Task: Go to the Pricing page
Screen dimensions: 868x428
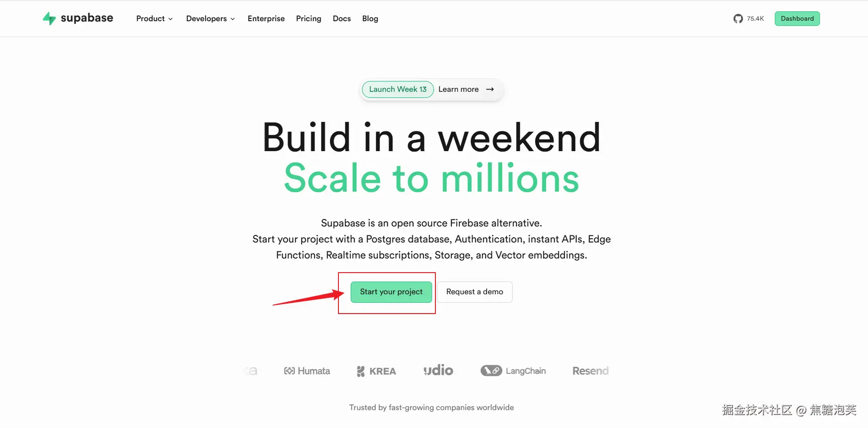Action: (x=308, y=19)
